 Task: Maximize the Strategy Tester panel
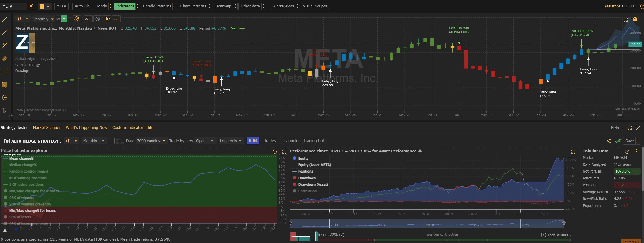630,128
